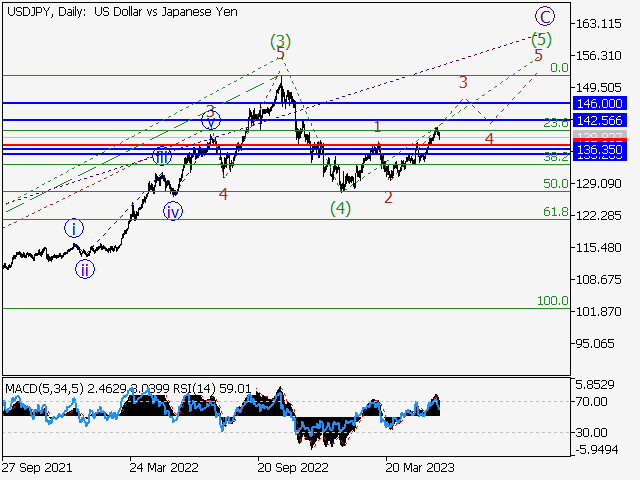Select red 5 label beneath green (3)
Viewport: 640px width, 480px height.
click(280, 53)
